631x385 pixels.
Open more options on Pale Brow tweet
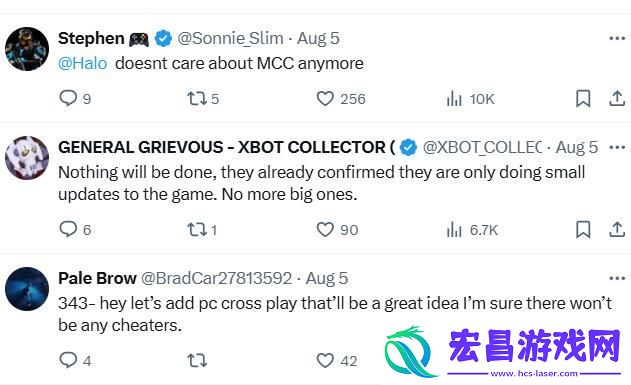click(617, 278)
